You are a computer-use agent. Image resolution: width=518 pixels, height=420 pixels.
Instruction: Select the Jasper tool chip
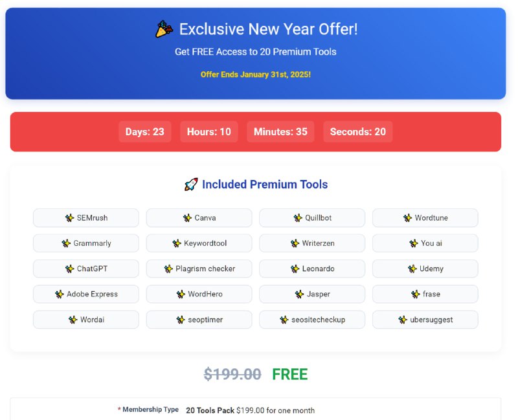coord(312,294)
